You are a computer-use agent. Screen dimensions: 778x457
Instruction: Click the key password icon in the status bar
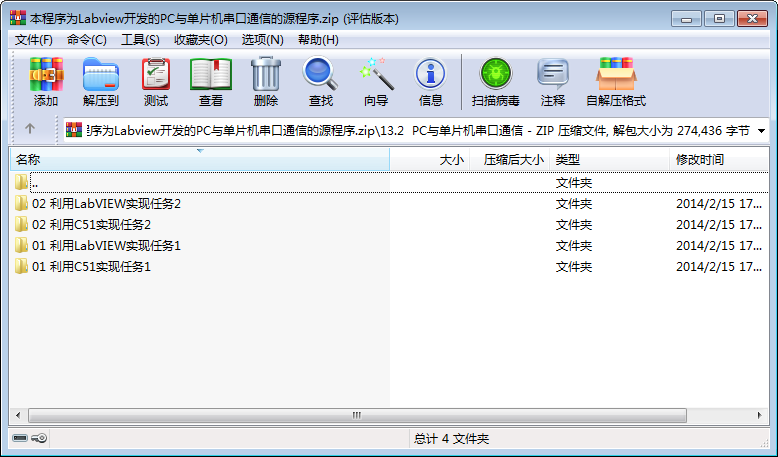pyautogui.click(x=39, y=438)
